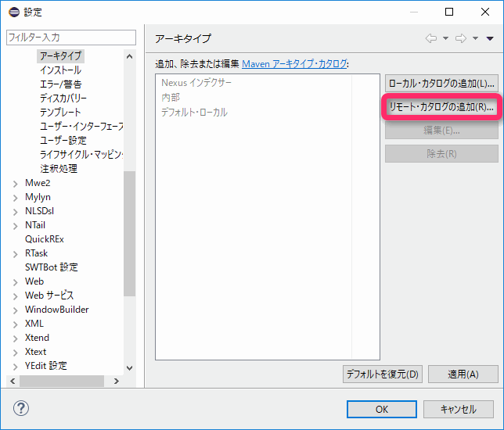504x430 pixels.
Task: Open the back history dropdown arrow
Action: [x=445, y=38]
